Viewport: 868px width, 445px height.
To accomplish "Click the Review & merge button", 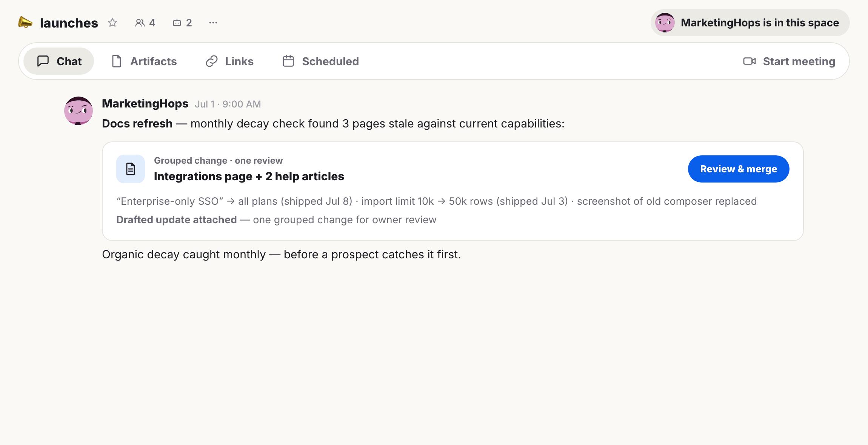I will pyautogui.click(x=739, y=169).
